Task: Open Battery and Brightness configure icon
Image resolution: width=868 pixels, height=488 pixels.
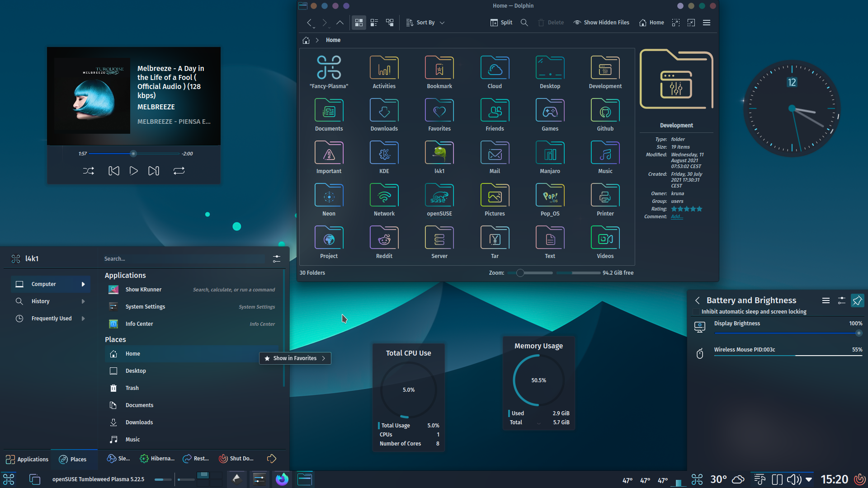Action: click(x=842, y=300)
